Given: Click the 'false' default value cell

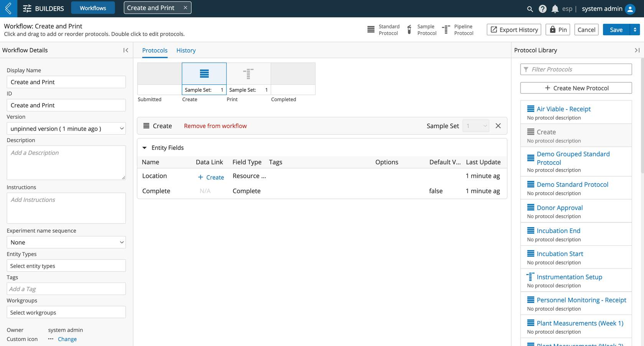Looking at the screenshot, I should [x=436, y=191].
